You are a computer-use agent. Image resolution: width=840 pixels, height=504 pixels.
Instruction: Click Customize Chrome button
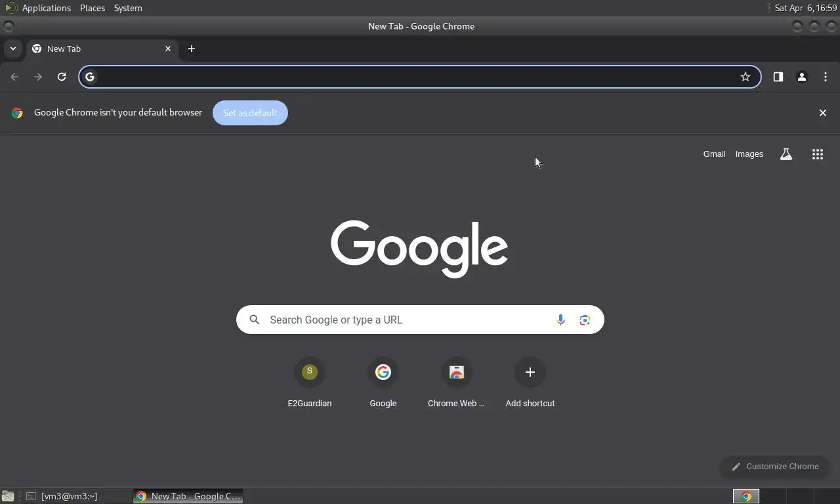pyautogui.click(x=775, y=467)
